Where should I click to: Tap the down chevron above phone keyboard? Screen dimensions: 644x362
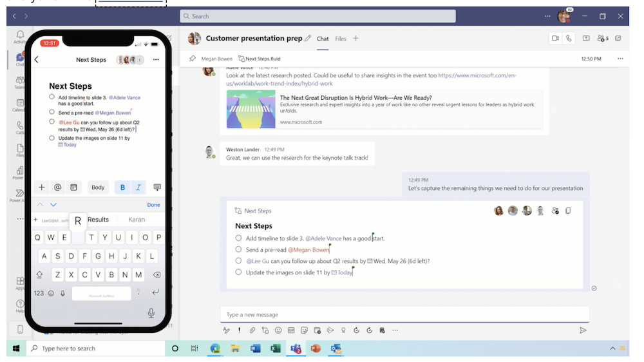[53, 205]
